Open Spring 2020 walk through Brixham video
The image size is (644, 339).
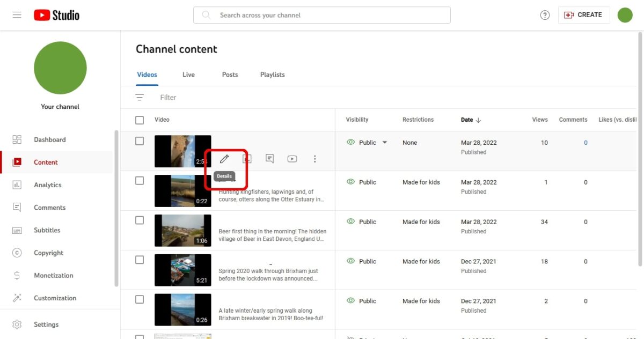[268, 275]
